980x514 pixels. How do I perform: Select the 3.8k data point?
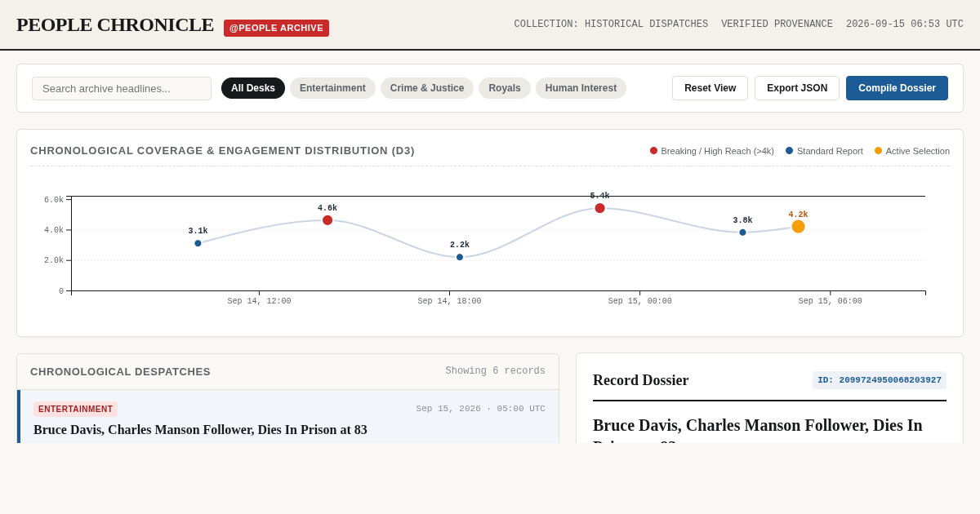click(x=742, y=233)
